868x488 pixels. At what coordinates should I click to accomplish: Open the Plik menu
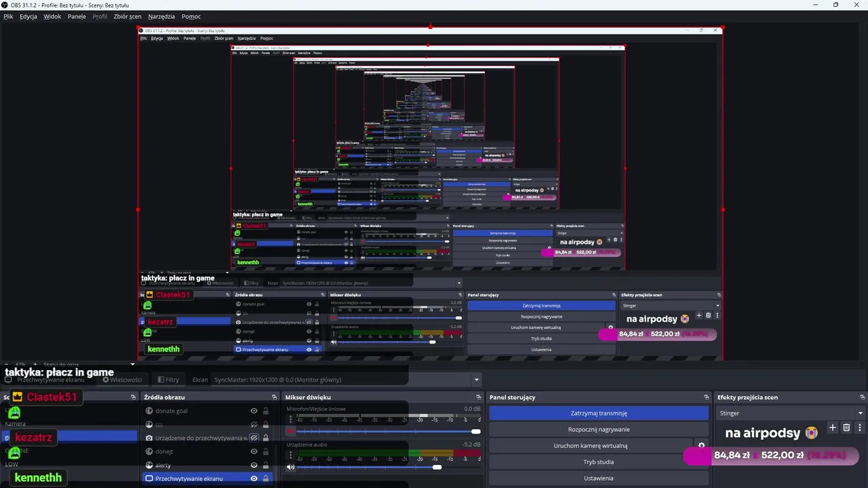(8, 16)
